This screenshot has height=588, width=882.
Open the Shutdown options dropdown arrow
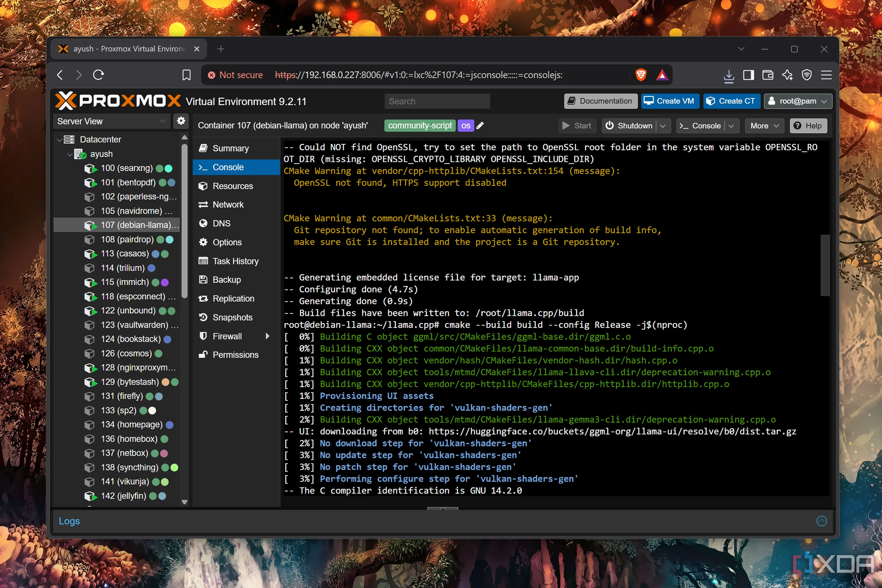pos(663,126)
